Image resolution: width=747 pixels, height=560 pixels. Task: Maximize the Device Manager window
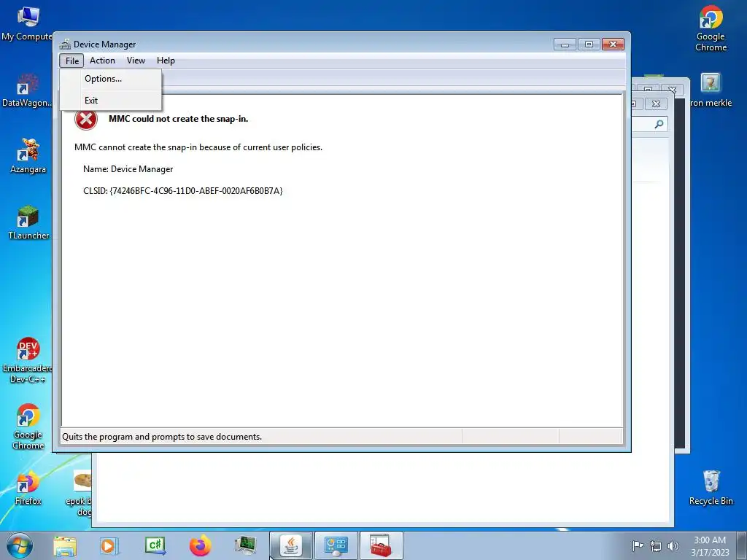(x=589, y=44)
